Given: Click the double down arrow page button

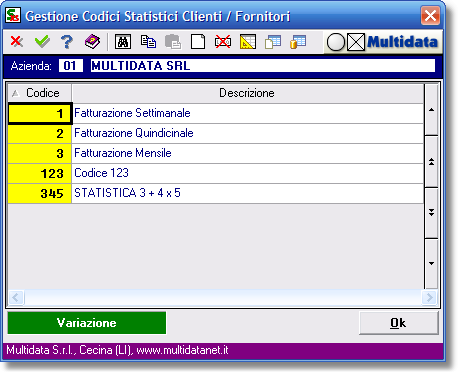Looking at the screenshot, I should [431, 212].
